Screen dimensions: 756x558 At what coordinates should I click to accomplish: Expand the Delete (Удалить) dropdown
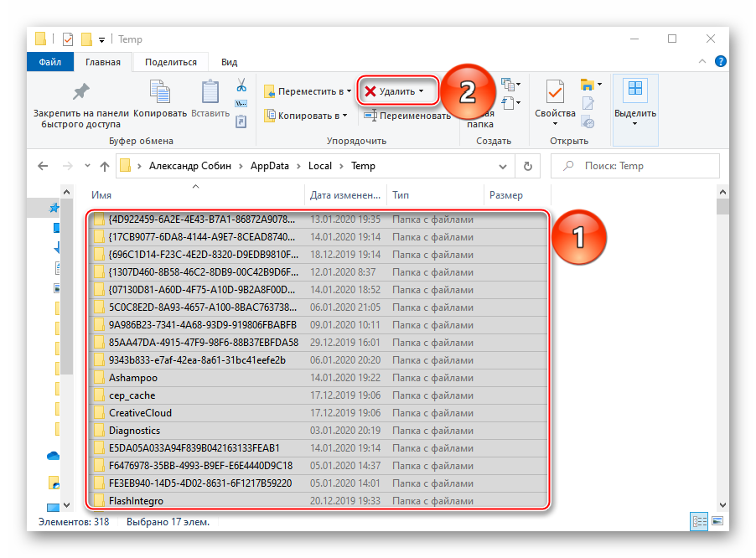[x=422, y=91]
